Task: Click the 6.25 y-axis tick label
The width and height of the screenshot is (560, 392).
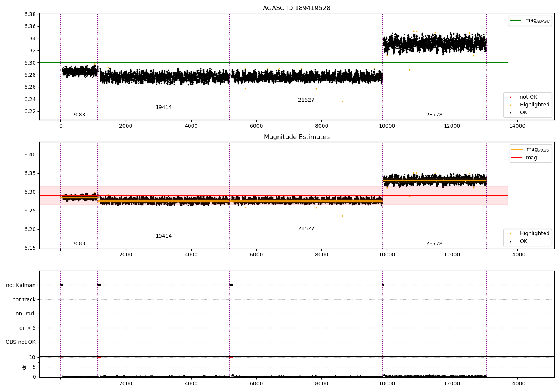Action: pyautogui.click(x=30, y=211)
